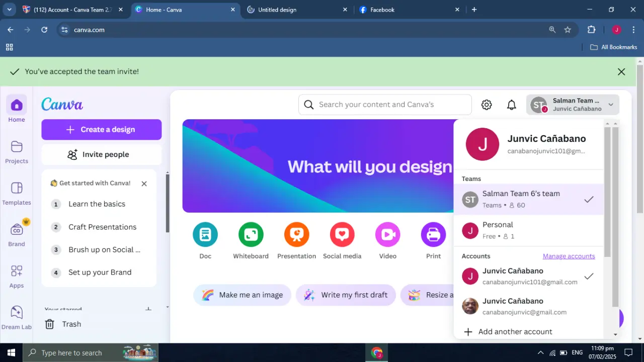Click the sidebar panel scrollbar
The height and width of the screenshot is (362, 644).
[x=168, y=203]
